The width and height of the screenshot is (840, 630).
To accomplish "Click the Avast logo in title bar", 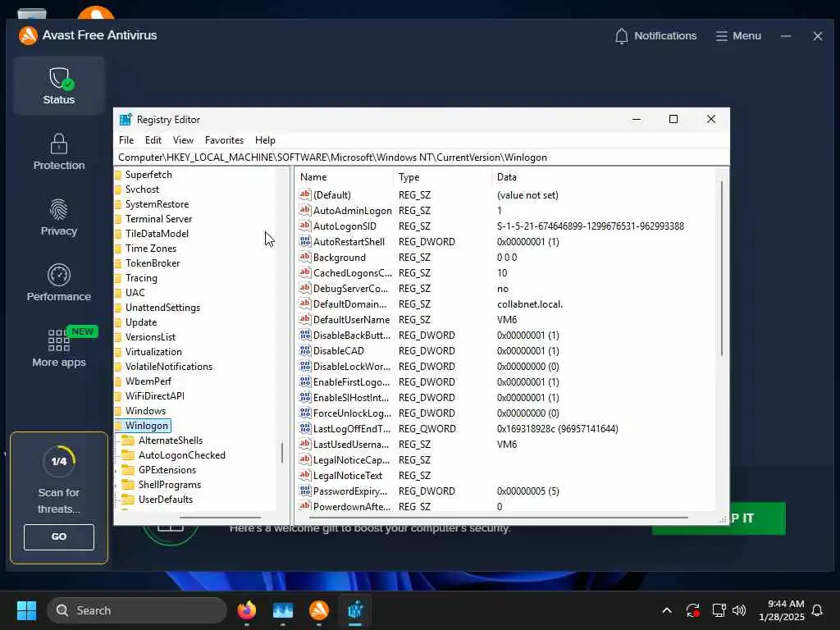I will 28,35.
